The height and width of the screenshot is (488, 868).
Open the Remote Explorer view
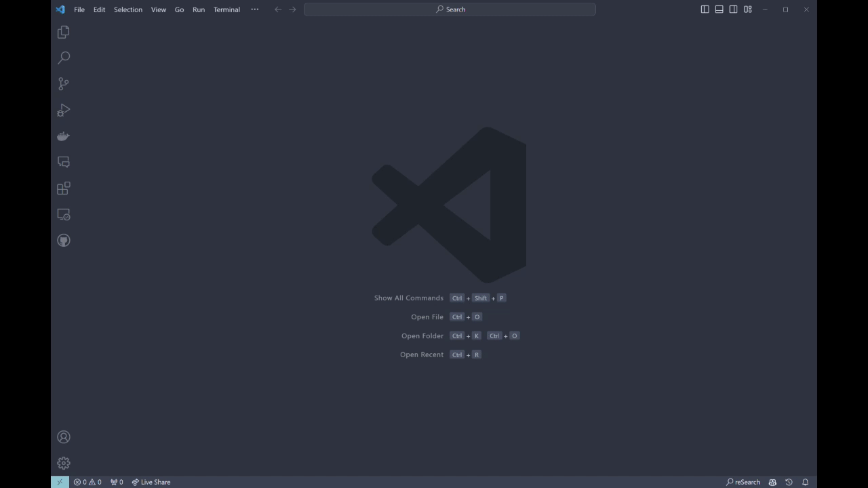64,214
